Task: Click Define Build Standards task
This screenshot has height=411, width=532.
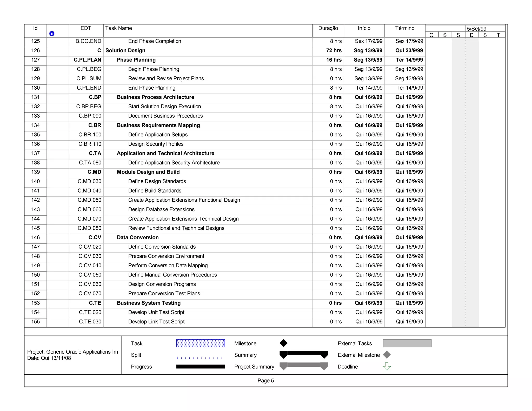Action: (x=155, y=191)
